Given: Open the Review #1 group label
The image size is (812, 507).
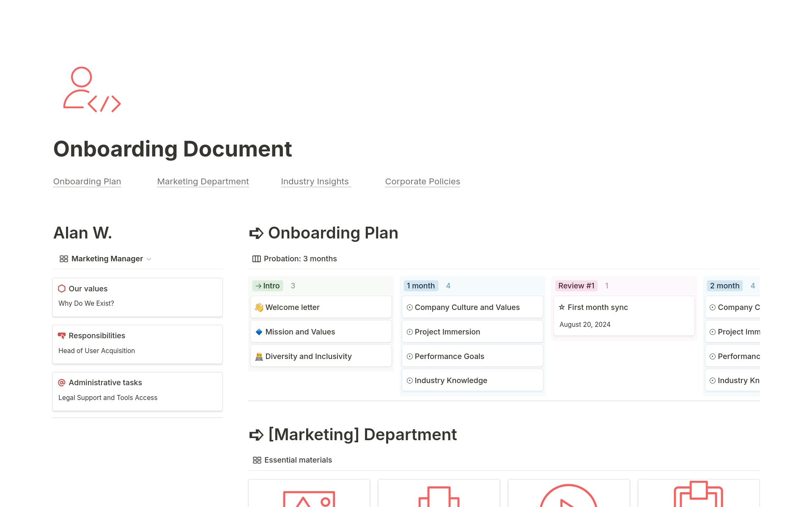Looking at the screenshot, I should (x=576, y=286).
